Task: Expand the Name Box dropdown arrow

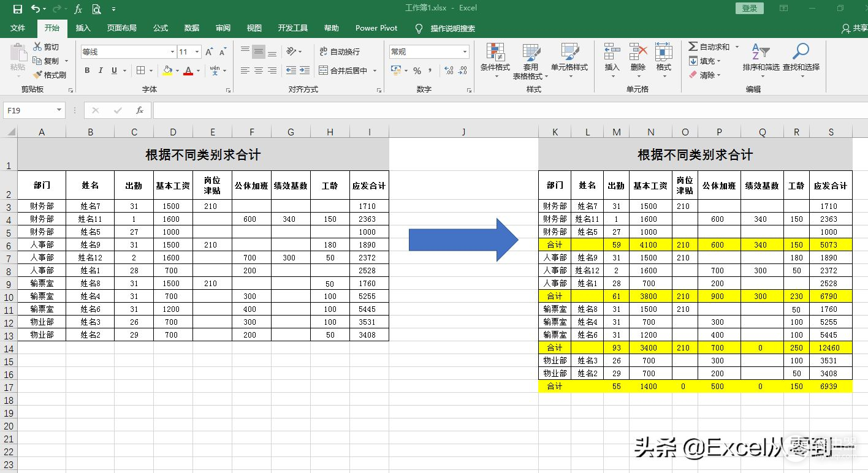Action: coord(59,110)
